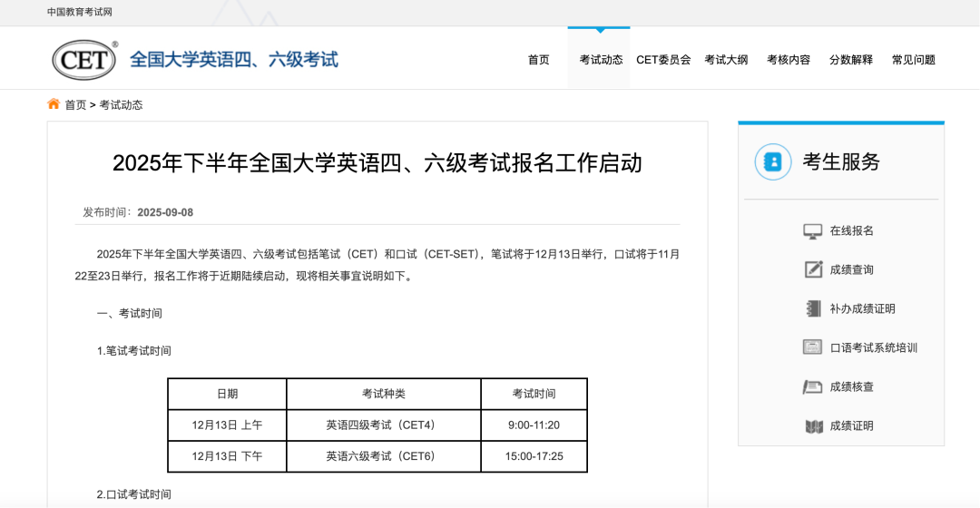Image resolution: width=980 pixels, height=508 pixels.
Task: Click the CET logo emblem
Action: pyautogui.click(x=84, y=60)
